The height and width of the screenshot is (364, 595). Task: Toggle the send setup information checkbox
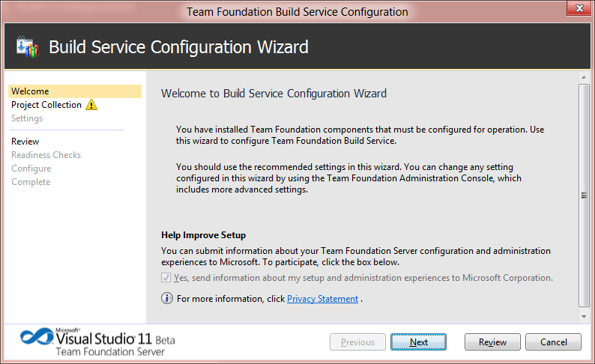pyautogui.click(x=166, y=278)
